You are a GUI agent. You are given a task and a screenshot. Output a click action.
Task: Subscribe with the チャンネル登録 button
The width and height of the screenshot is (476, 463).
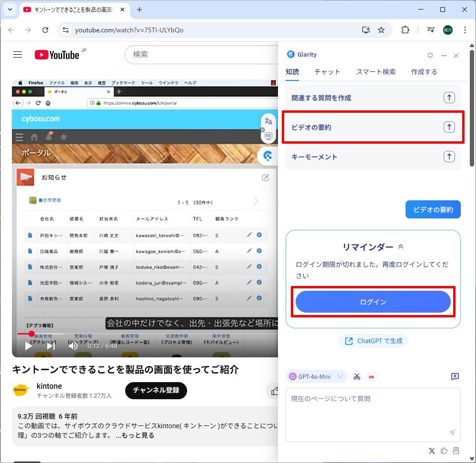click(x=156, y=391)
